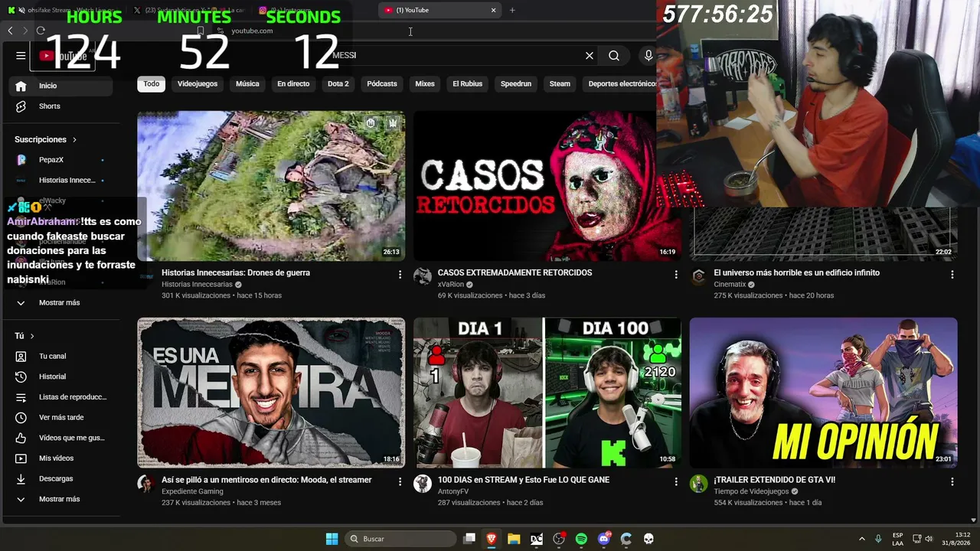Viewport: 980px width, 551px height.
Task: Open the YouTube hamburger menu
Action: click(21, 55)
